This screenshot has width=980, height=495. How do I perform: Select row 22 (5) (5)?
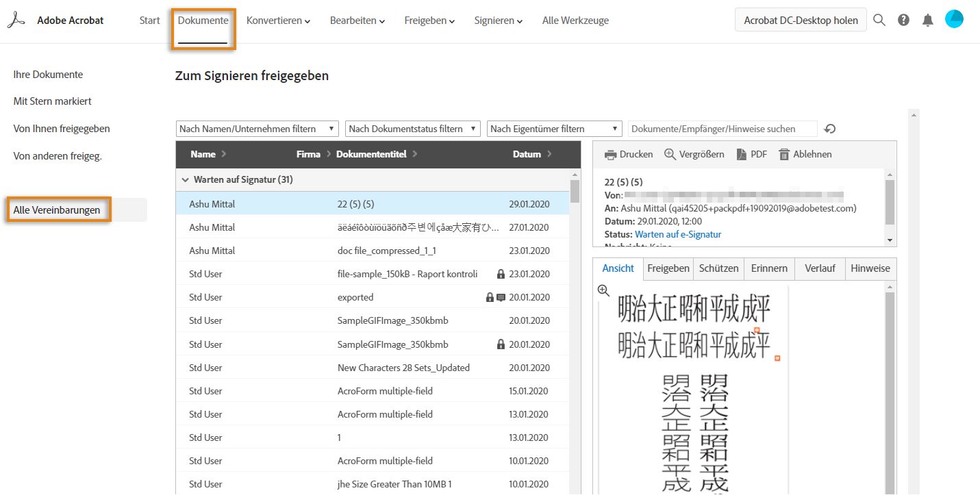click(x=373, y=204)
